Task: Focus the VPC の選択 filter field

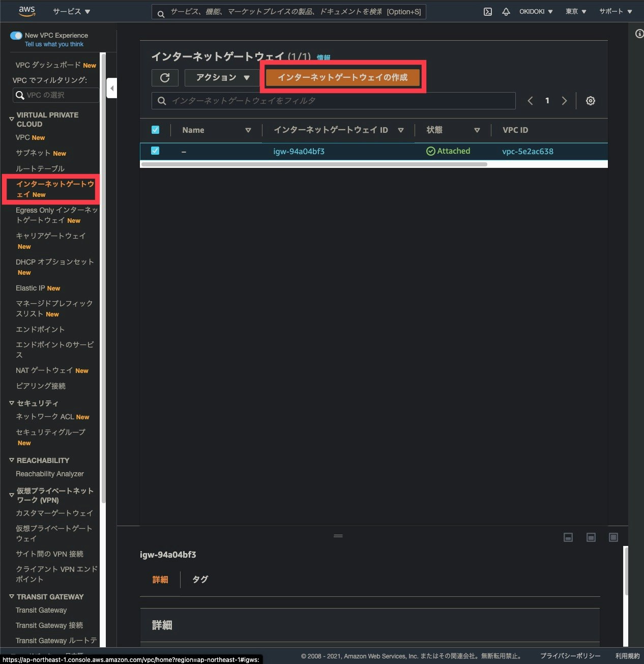Action: [x=56, y=95]
